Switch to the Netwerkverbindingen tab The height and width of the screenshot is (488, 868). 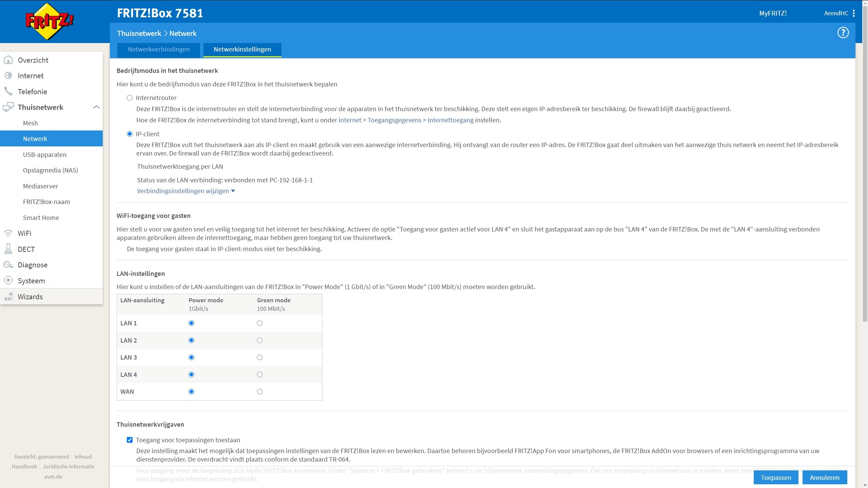click(x=159, y=49)
